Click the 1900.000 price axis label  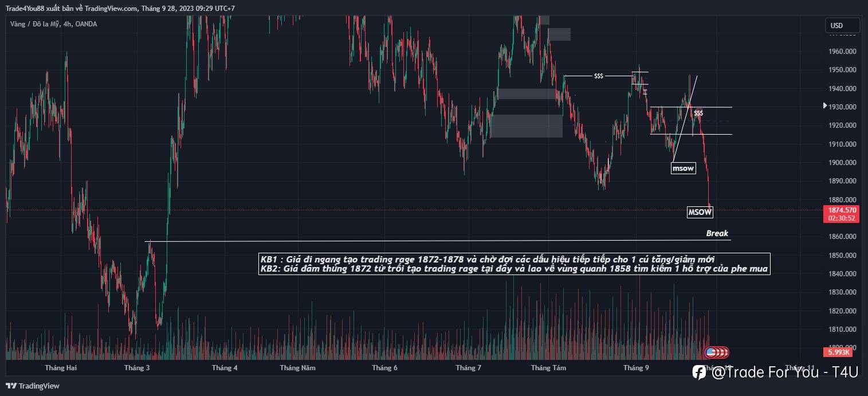point(842,163)
